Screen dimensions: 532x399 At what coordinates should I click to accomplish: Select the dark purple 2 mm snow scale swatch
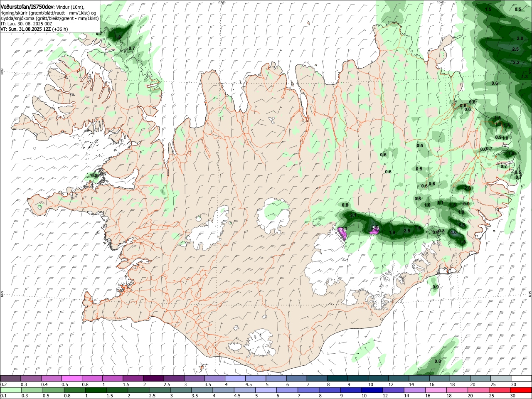click(153, 378)
